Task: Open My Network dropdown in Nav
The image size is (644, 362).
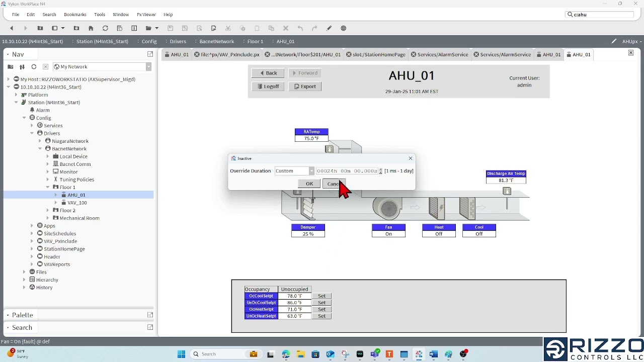Action: 148,66
